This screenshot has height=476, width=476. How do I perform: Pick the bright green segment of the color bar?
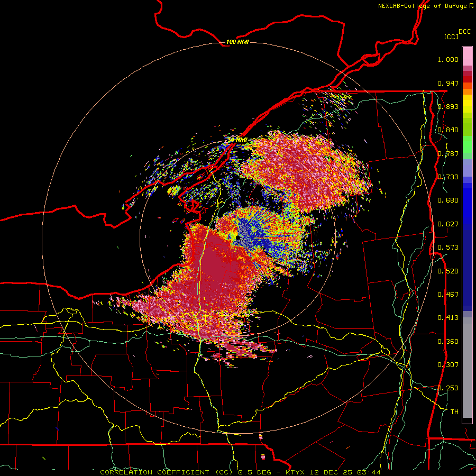point(467,144)
